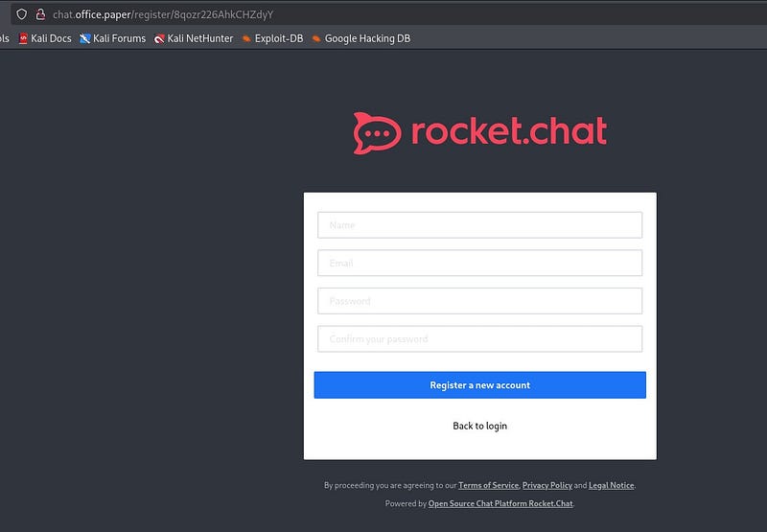
Task: Click the padlock site security icon
Action: click(40, 14)
